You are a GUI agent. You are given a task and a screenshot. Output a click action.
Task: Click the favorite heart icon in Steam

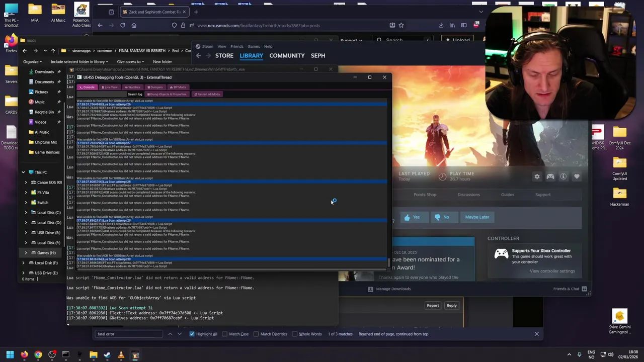tap(577, 176)
